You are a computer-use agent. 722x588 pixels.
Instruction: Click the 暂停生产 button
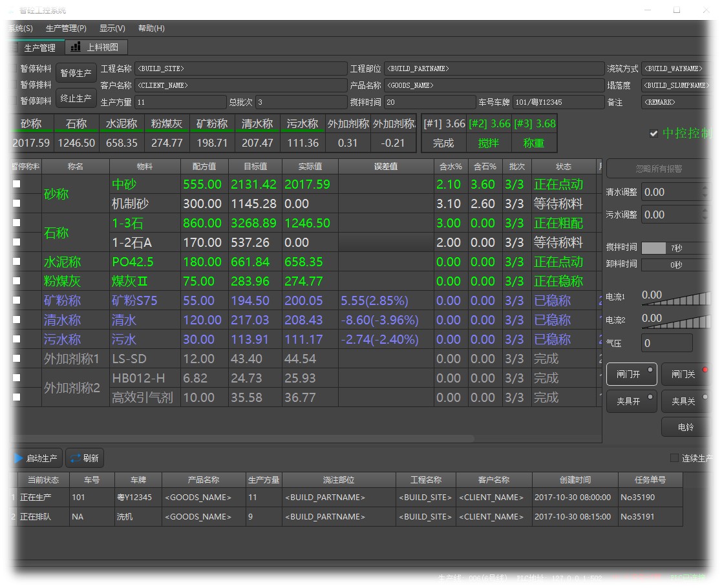point(76,73)
